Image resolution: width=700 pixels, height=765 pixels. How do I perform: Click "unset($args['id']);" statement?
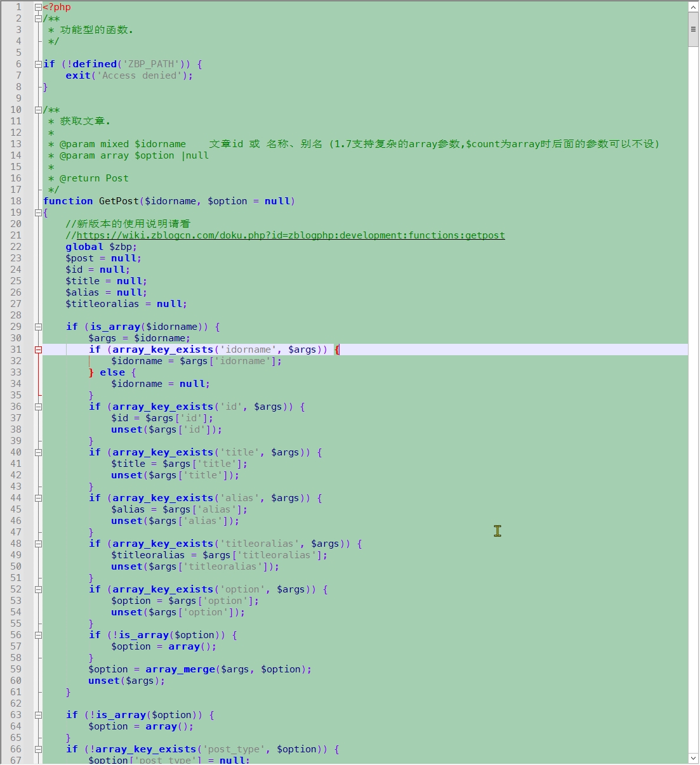(x=167, y=429)
